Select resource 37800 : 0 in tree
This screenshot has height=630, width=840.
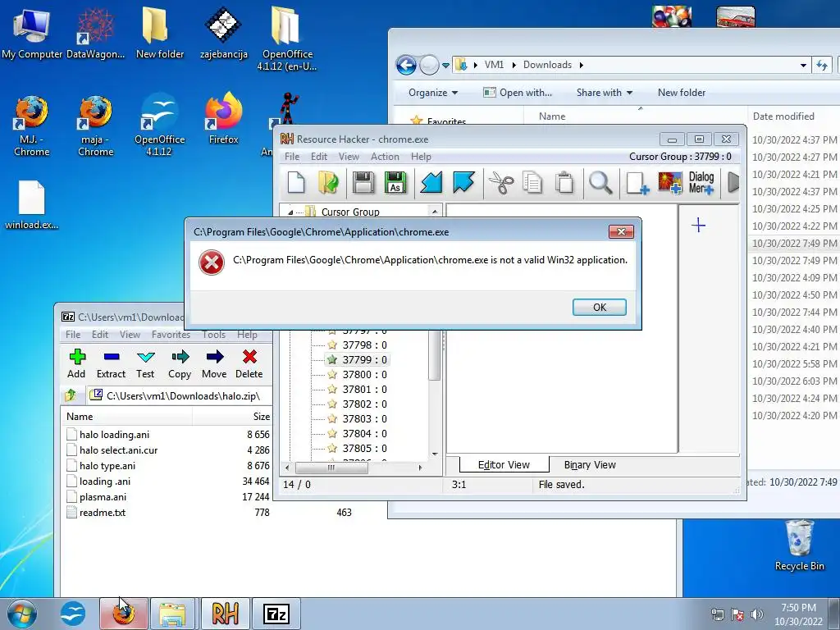[364, 374]
